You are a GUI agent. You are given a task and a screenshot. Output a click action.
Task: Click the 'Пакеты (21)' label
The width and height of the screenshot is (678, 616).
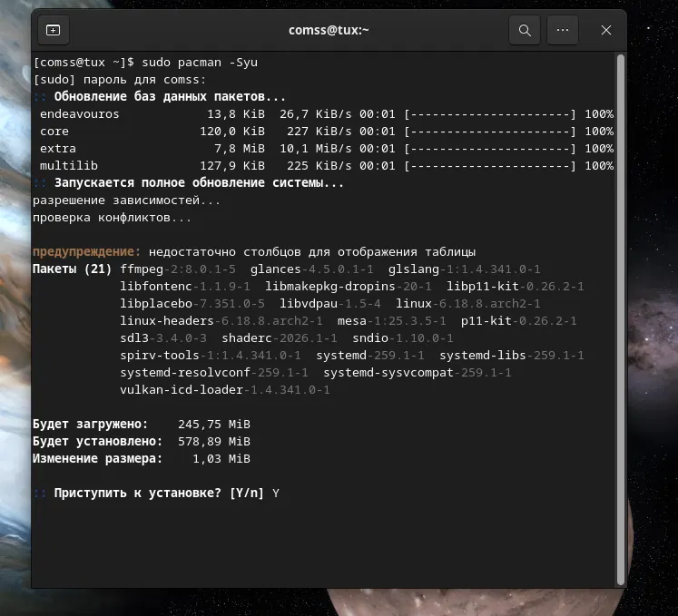click(73, 269)
